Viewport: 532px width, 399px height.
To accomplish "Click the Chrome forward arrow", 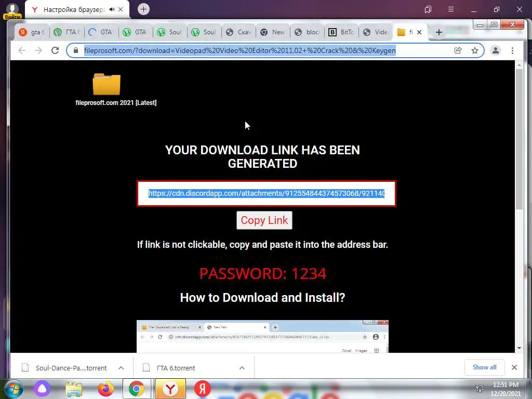I will point(38,50).
